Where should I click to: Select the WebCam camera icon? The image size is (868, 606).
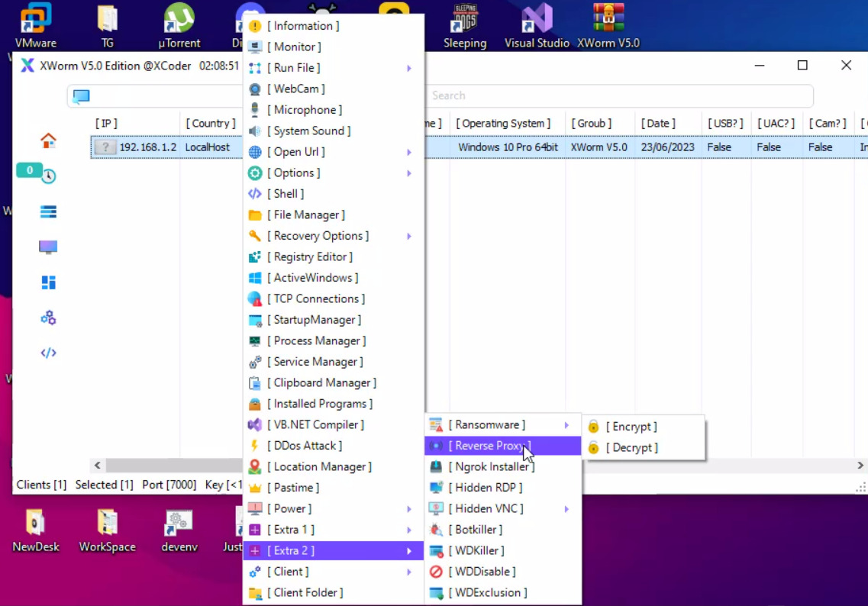(x=255, y=89)
